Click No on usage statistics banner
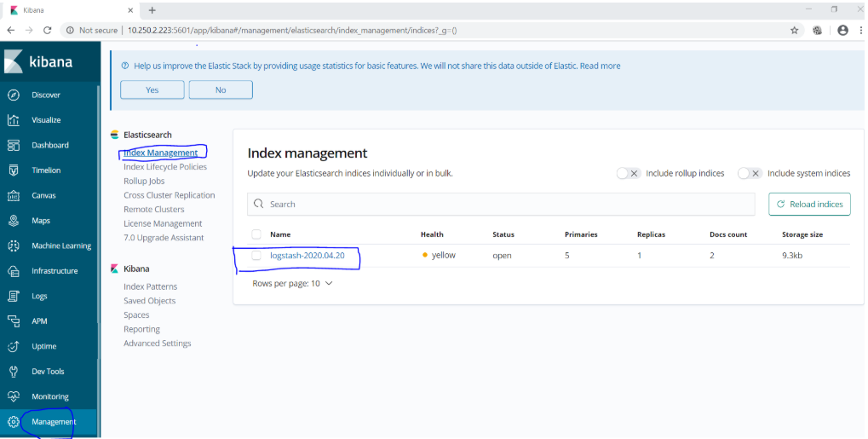 pos(221,90)
